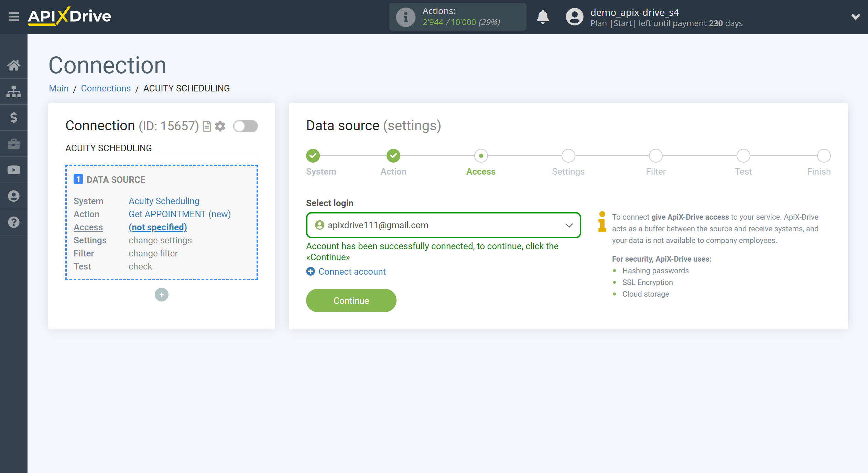Viewport: 868px width, 473px height.
Task: Select the Settings step
Action: [x=568, y=156]
